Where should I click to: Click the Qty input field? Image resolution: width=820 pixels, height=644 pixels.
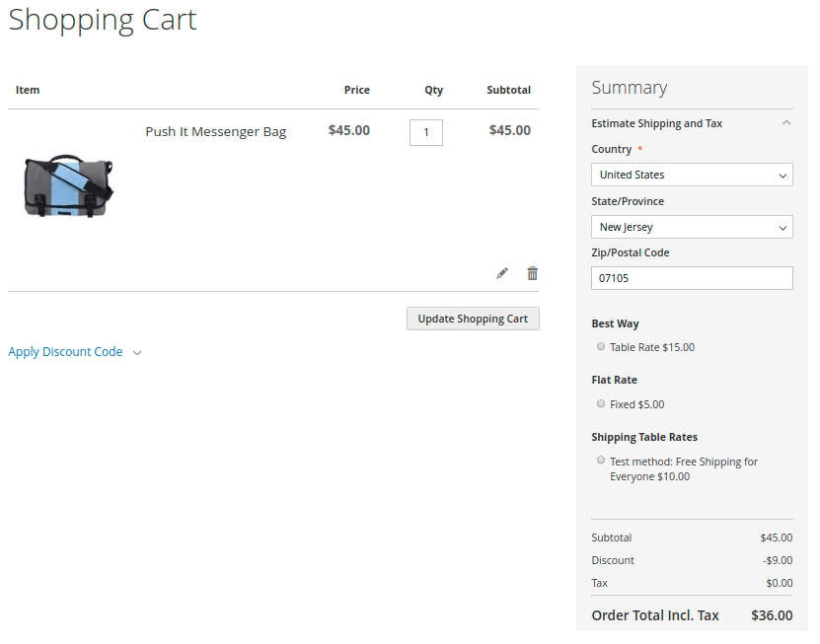click(425, 132)
